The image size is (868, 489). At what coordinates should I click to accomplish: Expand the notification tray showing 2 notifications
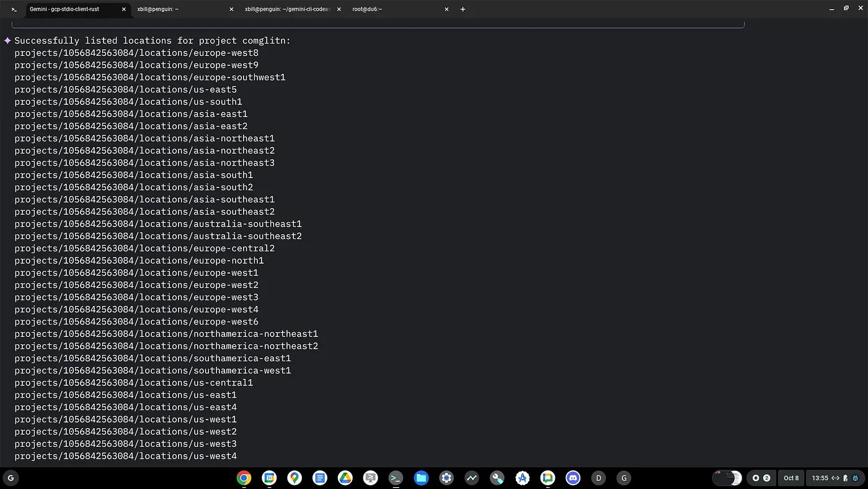point(761,478)
